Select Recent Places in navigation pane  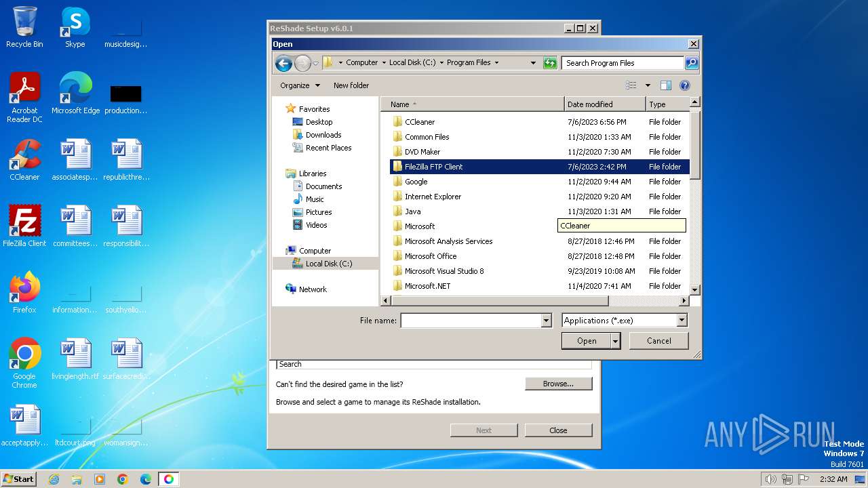point(328,148)
